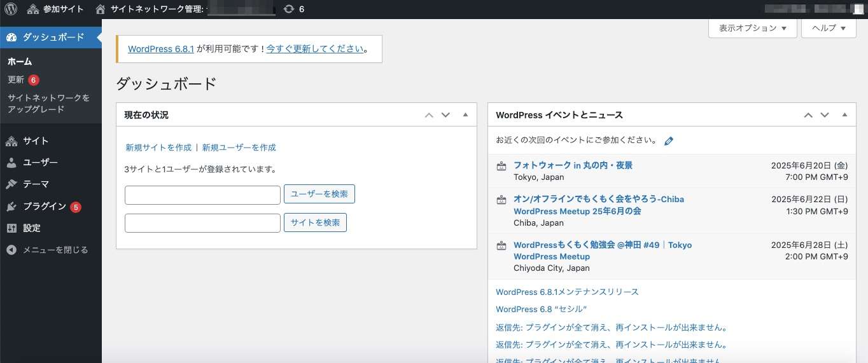This screenshot has width=868, height=363.
Task: Click the メニューを閉じる collapse arrow icon
Action: click(11, 250)
